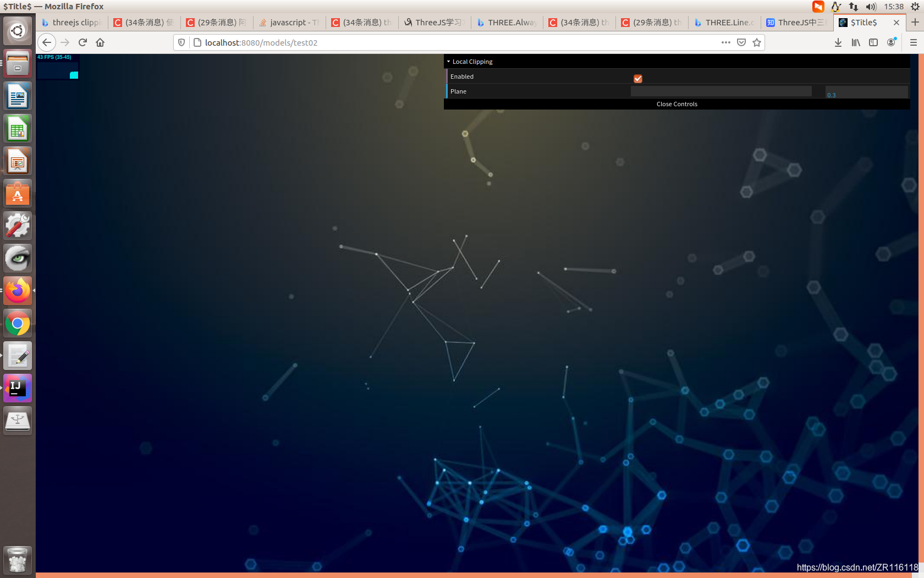Open the Firefox downloads panel
The image size is (924, 578).
pyautogui.click(x=838, y=42)
